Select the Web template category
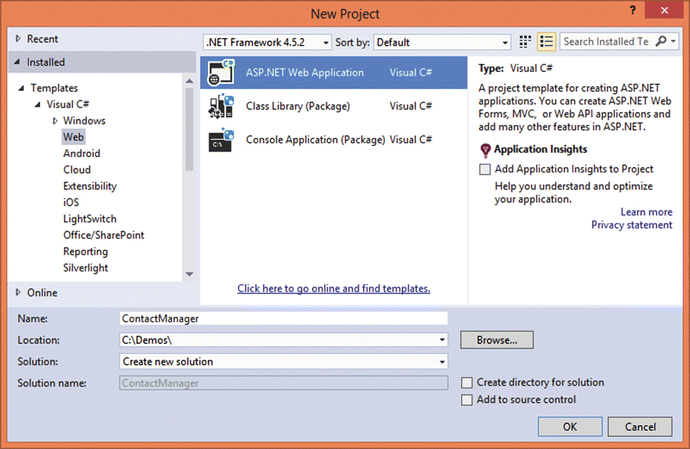Viewport: 690px width, 449px height. point(73,137)
